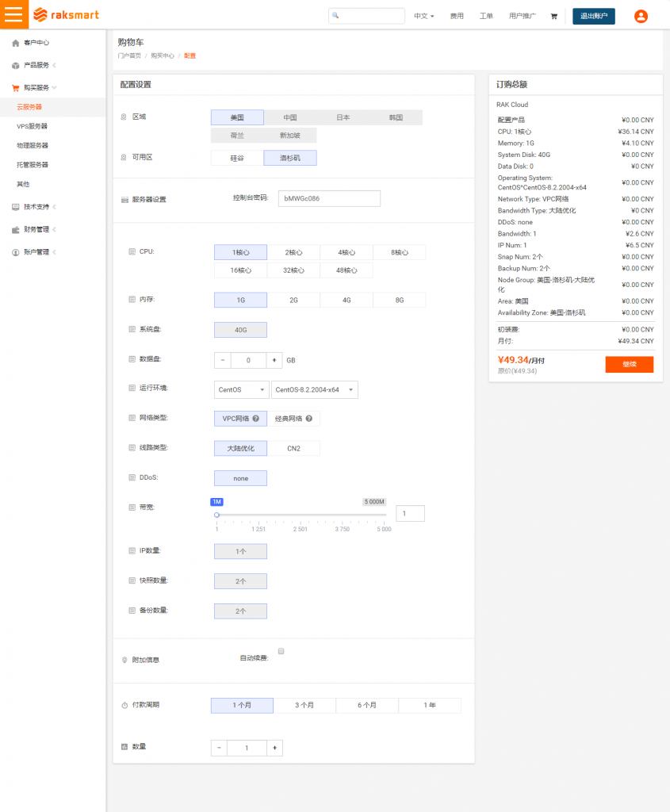670x812 pixels.
Task: Enable the 自动续费 auto-renewal checkbox
Action: (281, 650)
